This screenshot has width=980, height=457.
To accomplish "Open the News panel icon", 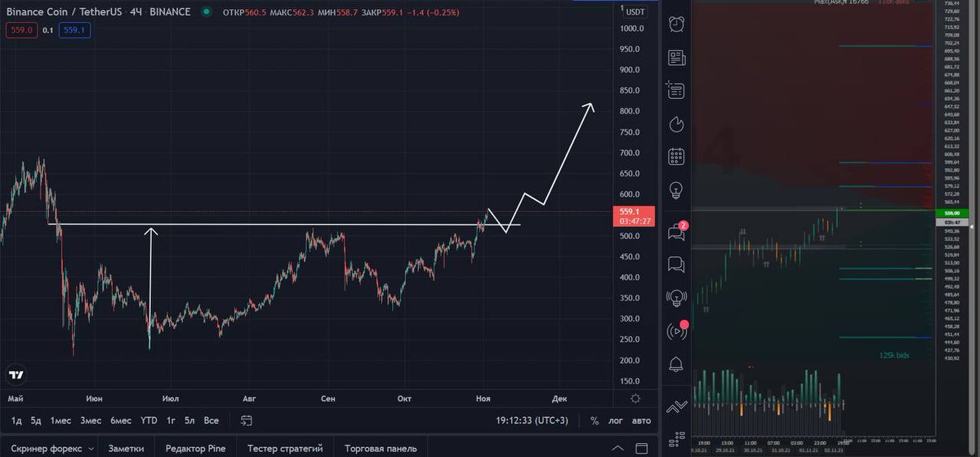I will coord(676,57).
